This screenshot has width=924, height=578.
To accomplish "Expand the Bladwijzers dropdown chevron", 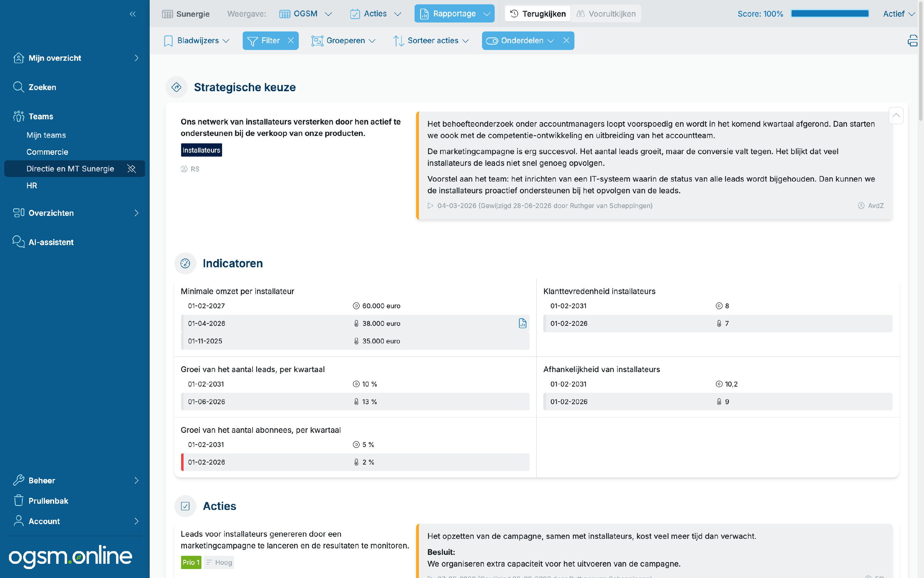I will tap(226, 41).
